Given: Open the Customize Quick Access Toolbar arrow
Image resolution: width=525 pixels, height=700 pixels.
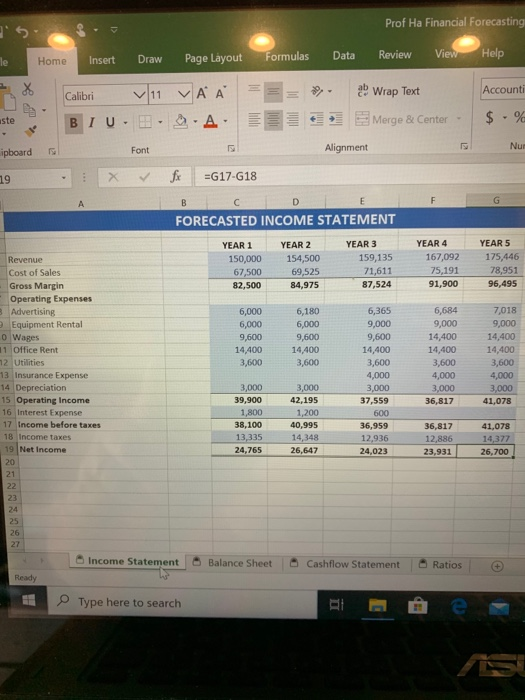Looking at the screenshot, I should [x=114, y=30].
